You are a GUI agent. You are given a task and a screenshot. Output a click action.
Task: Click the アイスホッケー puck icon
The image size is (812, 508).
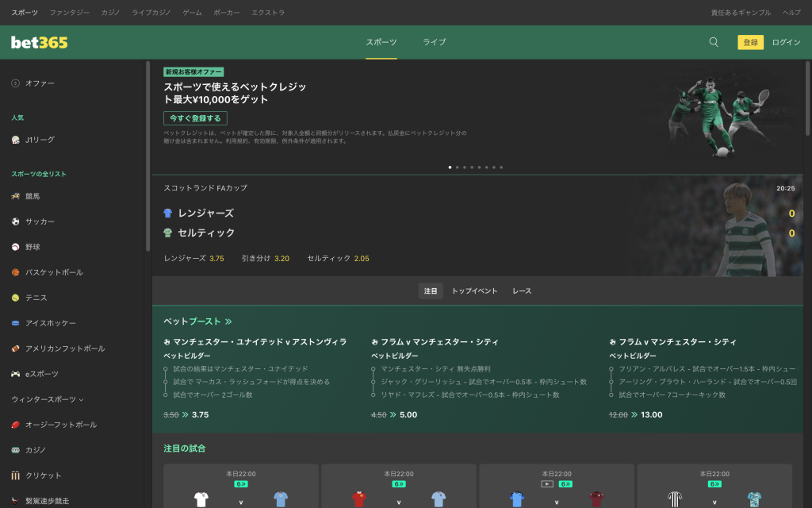point(16,323)
